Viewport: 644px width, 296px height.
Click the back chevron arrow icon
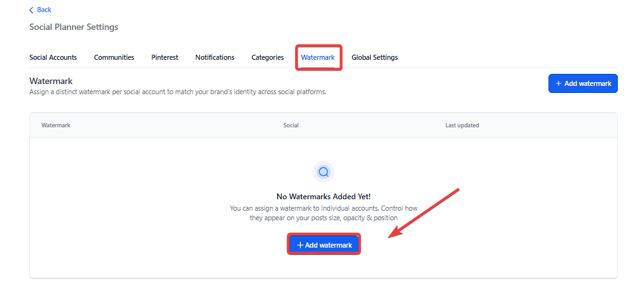tap(32, 10)
